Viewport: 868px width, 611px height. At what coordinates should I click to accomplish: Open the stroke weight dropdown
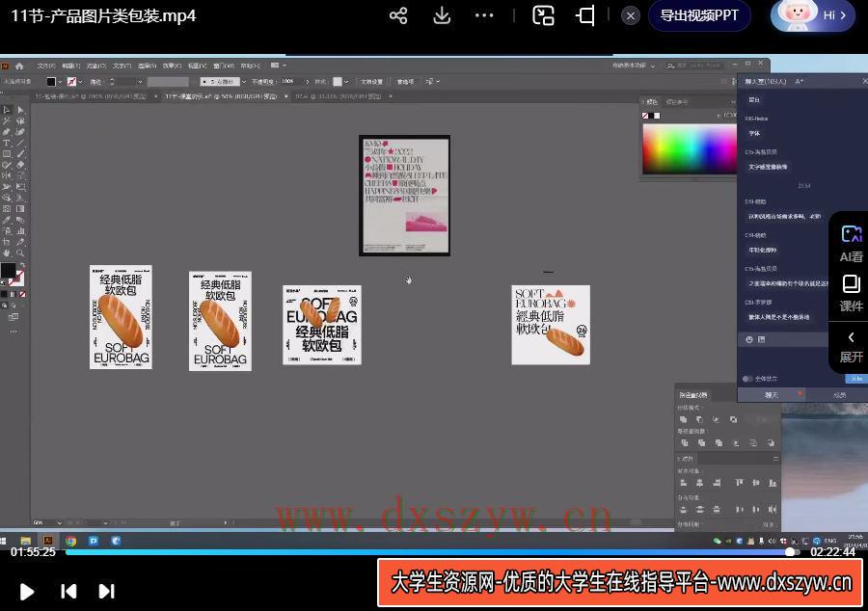tap(140, 82)
